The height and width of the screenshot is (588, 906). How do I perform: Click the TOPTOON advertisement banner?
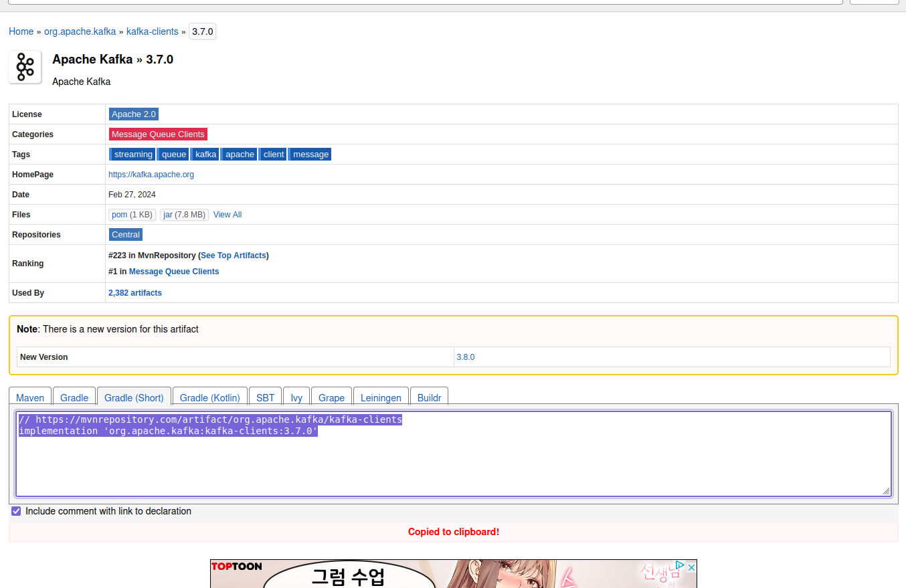pos(454,574)
